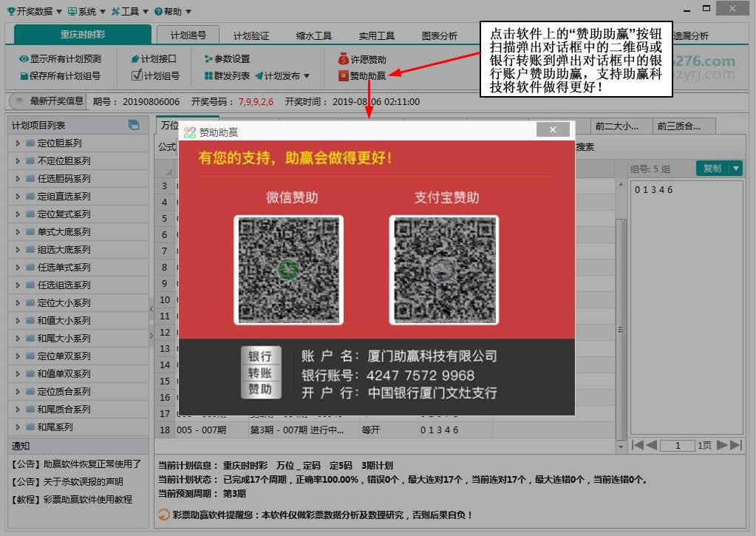Click the 赞助助赢 red envelope icon

coord(344,75)
